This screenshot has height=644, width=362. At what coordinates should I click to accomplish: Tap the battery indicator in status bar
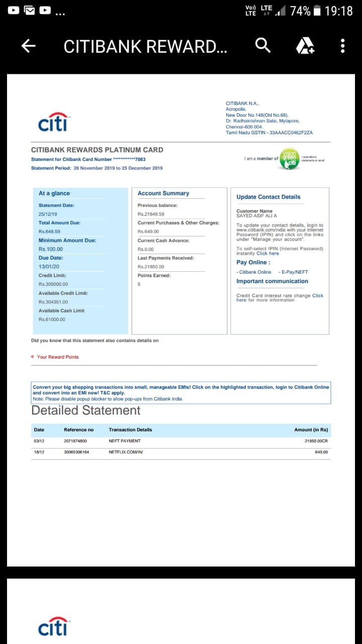coord(317,10)
